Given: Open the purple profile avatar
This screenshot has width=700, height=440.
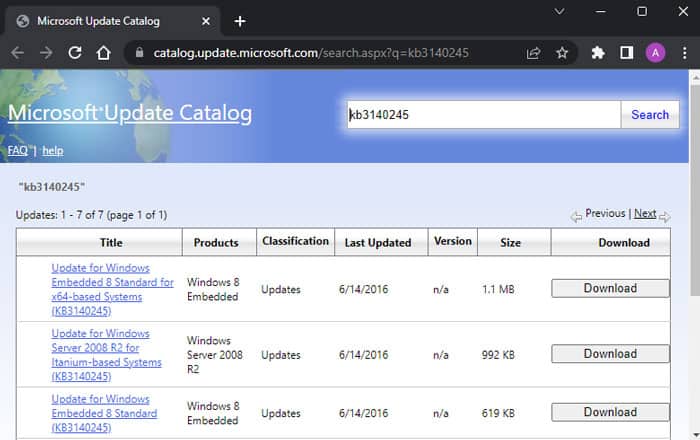Looking at the screenshot, I should (655, 53).
